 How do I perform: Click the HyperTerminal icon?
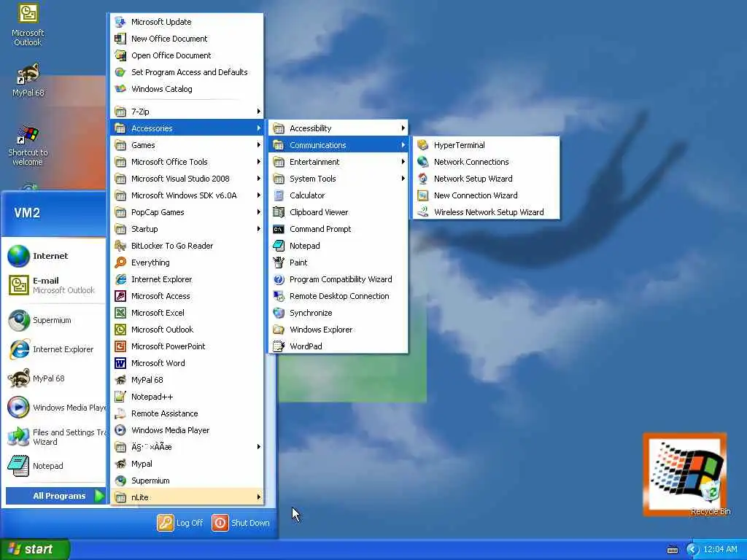coord(422,145)
